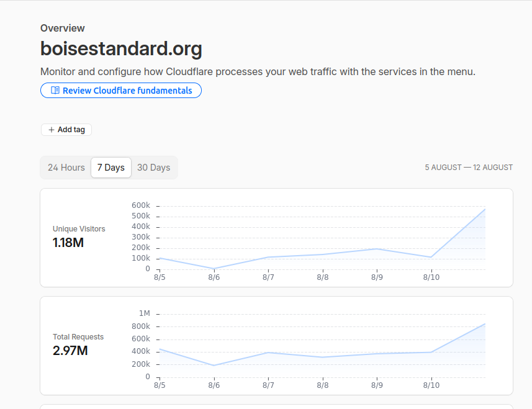Screen dimensions: 532x409
Task: Switch to the 24 Hours tab
Action: click(x=66, y=168)
